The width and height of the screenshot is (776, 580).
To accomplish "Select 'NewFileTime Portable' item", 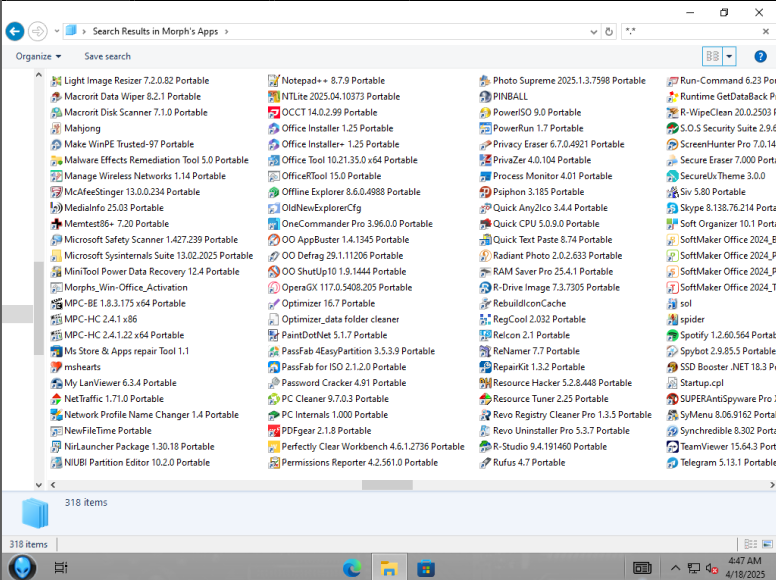I will click(101, 431).
